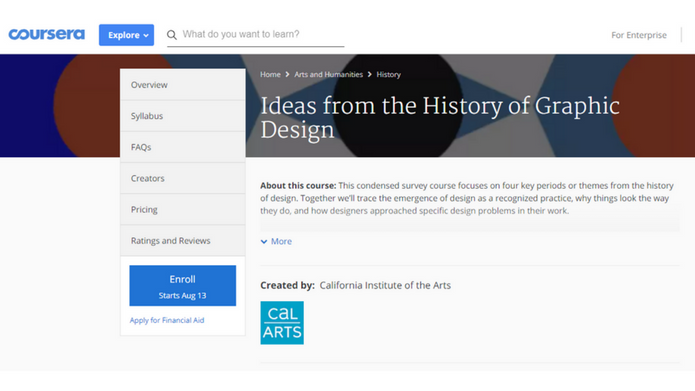Click California Institute of the Arts text
This screenshot has height=391, width=695.
point(385,285)
